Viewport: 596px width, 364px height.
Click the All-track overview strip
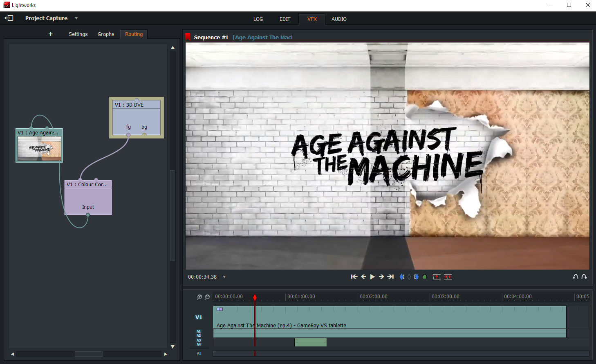pyautogui.click(x=401, y=354)
